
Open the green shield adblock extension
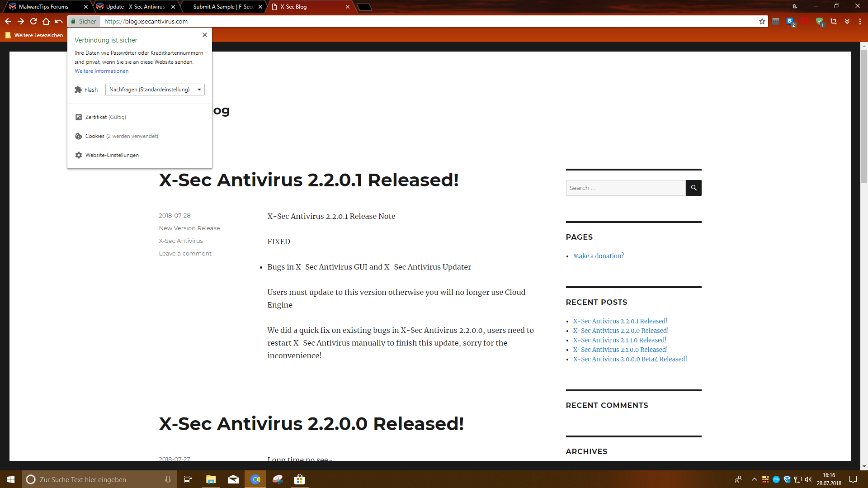coord(820,21)
